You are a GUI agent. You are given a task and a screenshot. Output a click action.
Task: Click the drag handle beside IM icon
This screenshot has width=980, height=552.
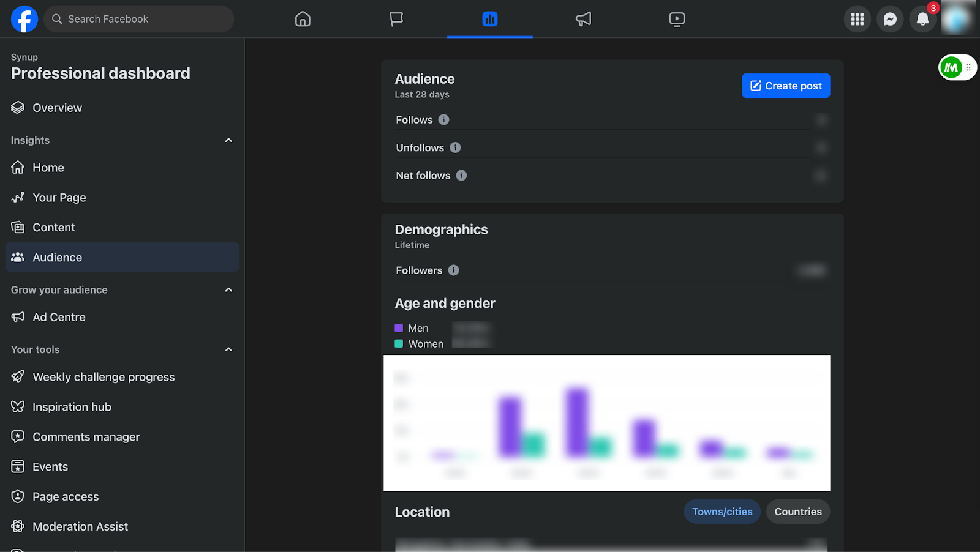click(968, 67)
